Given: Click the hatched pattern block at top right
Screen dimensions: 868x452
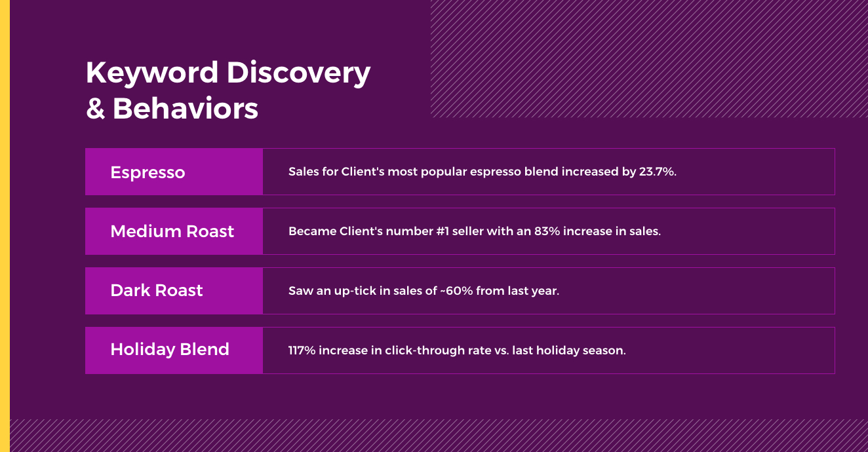Looking at the screenshot, I should point(649,58).
